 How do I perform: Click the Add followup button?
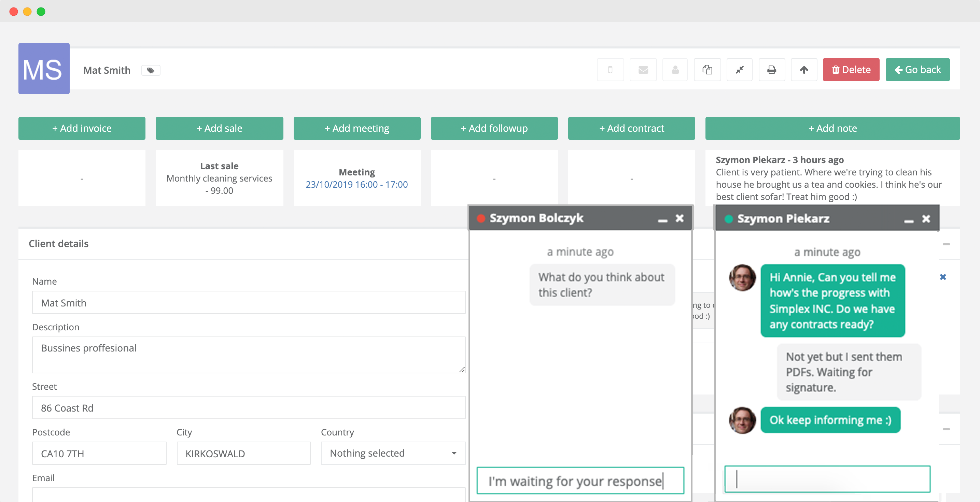click(x=494, y=128)
